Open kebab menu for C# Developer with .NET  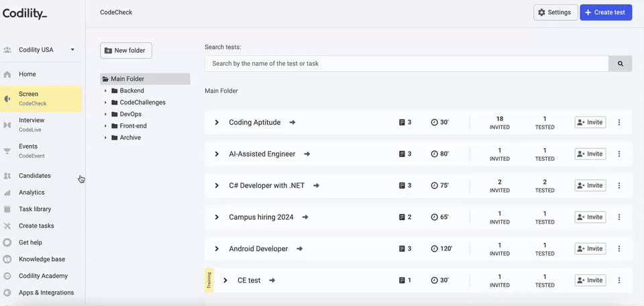(619, 186)
